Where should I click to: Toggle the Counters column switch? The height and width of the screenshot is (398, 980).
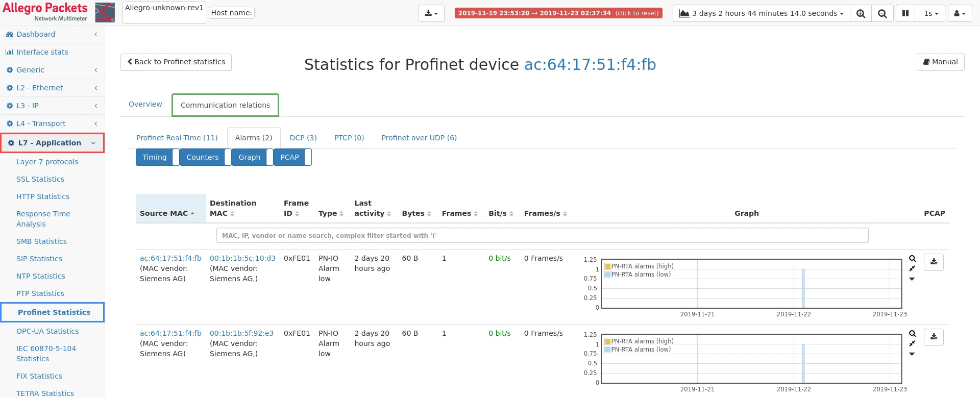click(x=228, y=157)
